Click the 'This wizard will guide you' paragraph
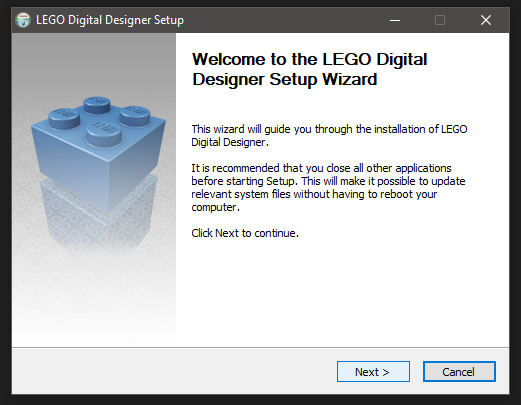This screenshot has width=521, height=405. point(329,136)
